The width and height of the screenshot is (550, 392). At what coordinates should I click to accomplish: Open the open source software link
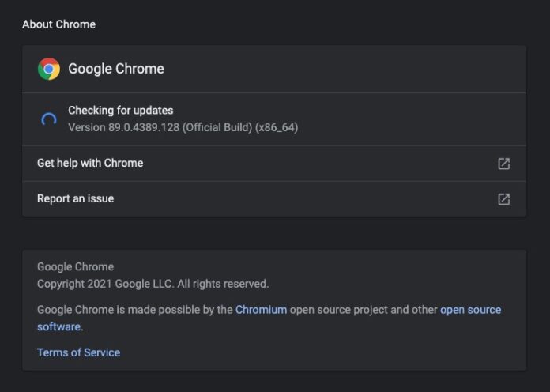click(470, 310)
